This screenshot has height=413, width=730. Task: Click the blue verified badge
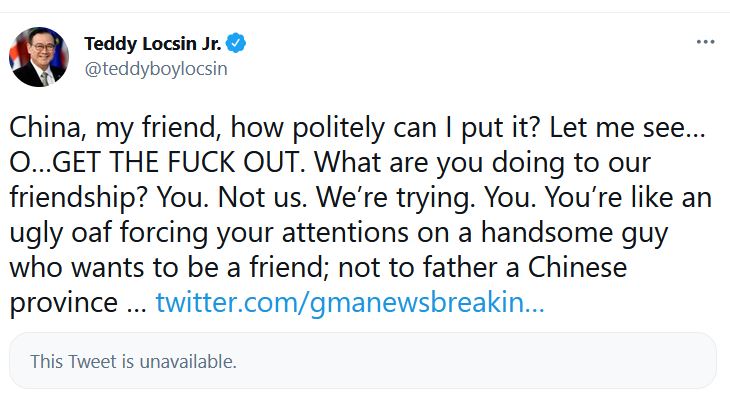(236, 43)
